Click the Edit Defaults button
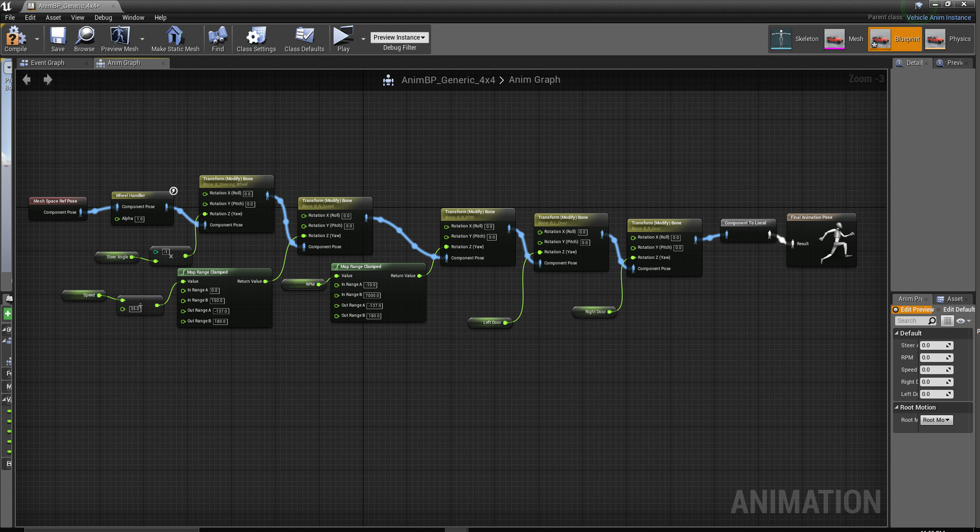The width and height of the screenshot is (980, 532). (959, 310)
